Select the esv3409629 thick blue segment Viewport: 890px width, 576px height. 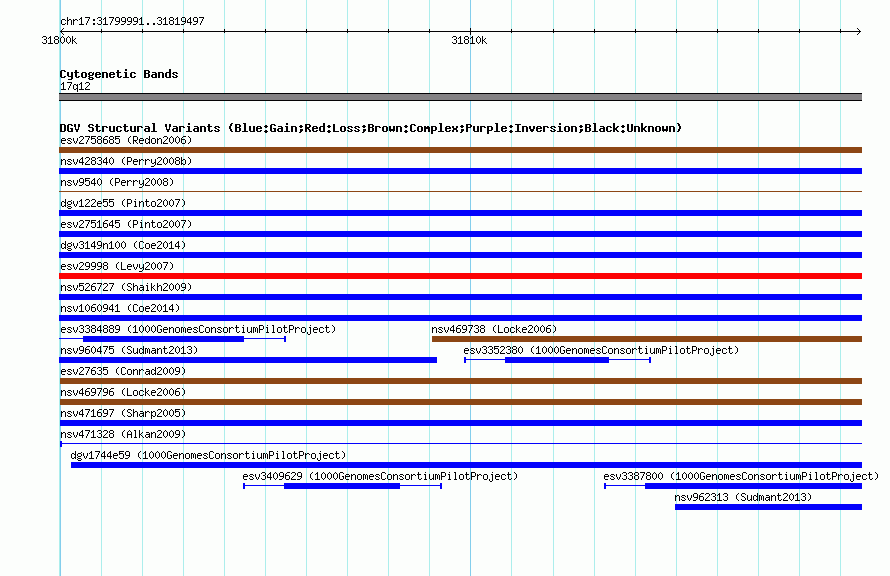[342, 486]
